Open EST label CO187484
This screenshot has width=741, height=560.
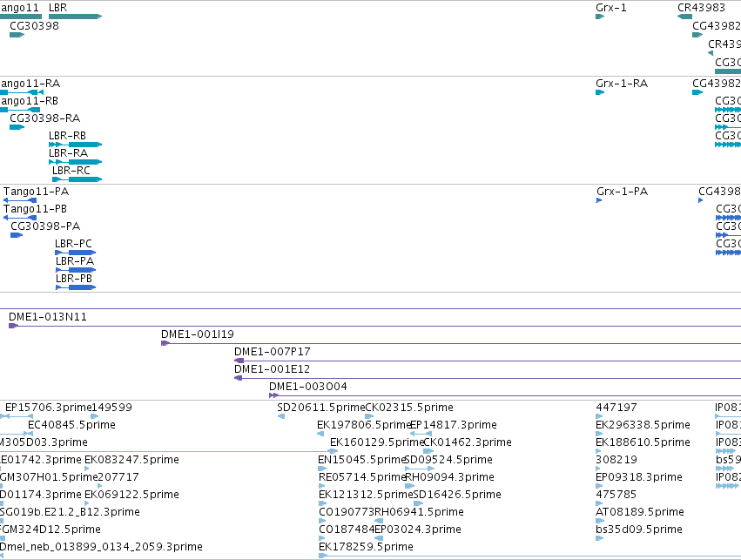pos(347,530)
